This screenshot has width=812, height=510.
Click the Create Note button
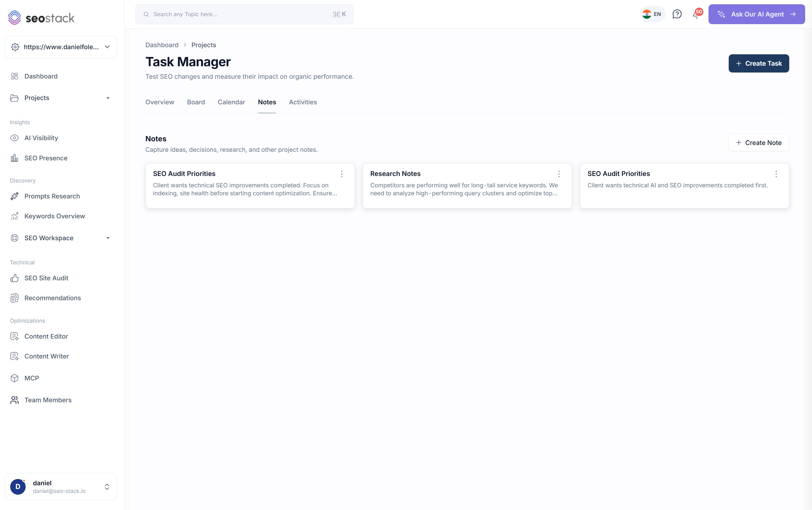click(x=759, y=143)
